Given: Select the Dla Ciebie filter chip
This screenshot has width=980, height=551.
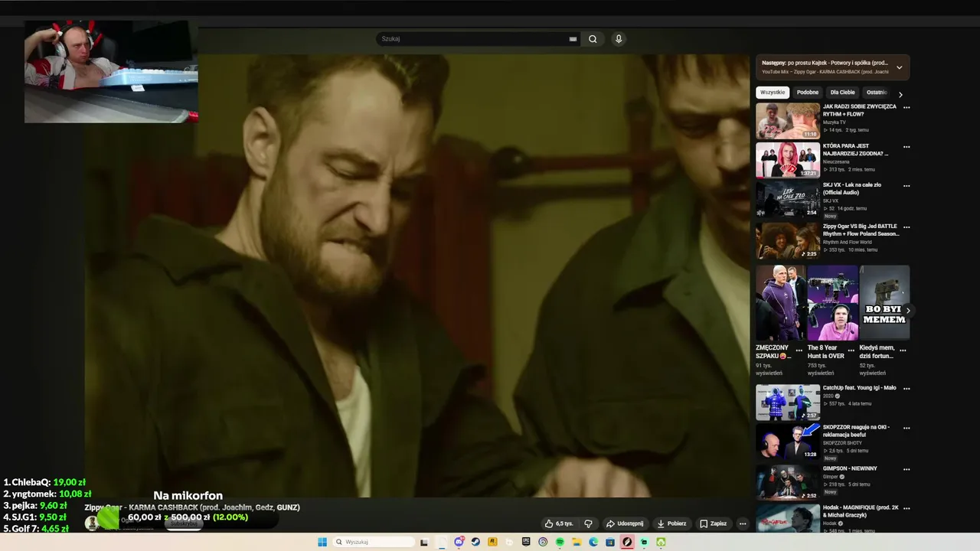Looking at the screenshot, I should pyautogui.click(x=842, y=93).
